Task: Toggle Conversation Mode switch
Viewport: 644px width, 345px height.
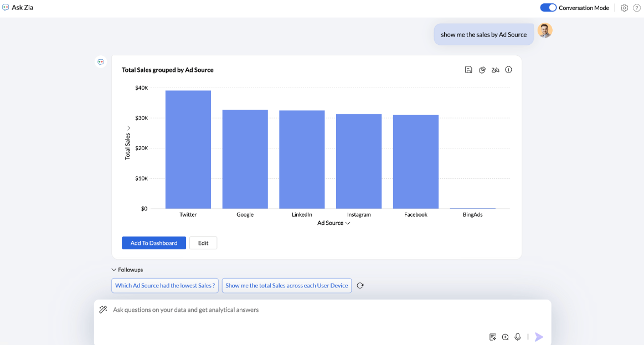Action: click(548, 8)
